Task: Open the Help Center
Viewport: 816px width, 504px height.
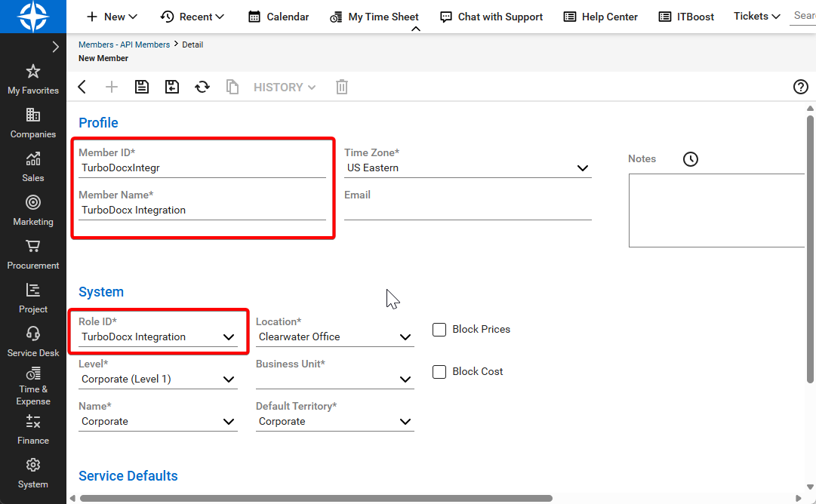Action: pyautogui.click(x=601, y=17)
